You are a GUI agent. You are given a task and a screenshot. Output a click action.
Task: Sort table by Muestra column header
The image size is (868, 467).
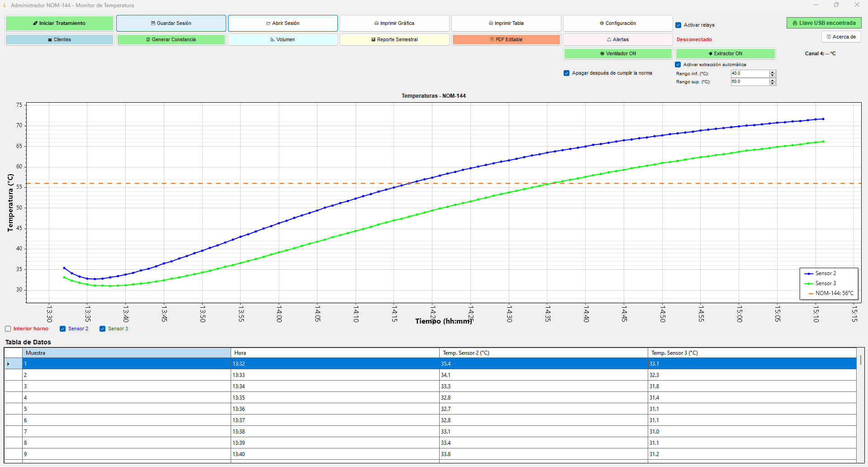[x=127, y=353]
